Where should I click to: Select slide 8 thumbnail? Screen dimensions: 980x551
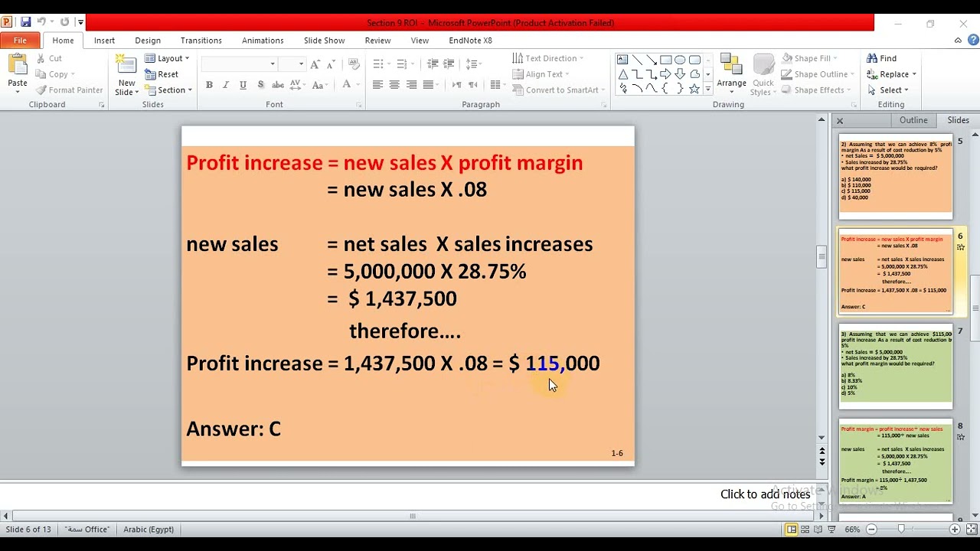point(895,461)
